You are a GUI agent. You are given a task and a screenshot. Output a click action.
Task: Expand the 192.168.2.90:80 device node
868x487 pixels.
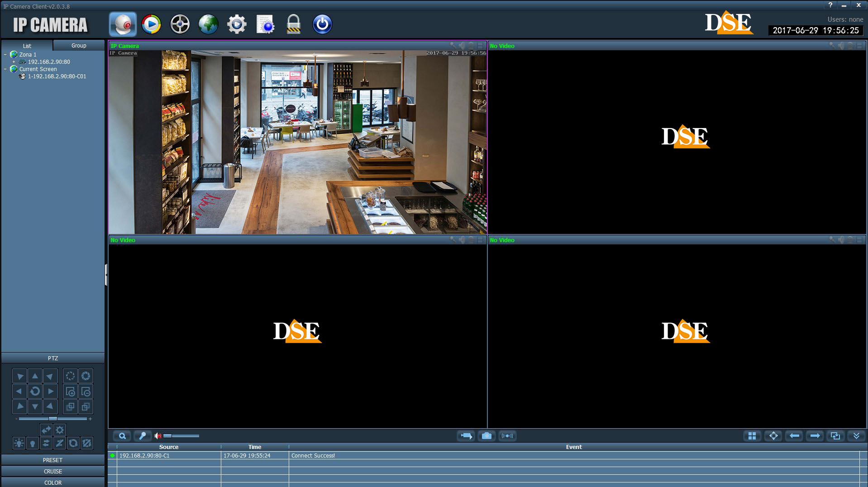pos(14,62)
